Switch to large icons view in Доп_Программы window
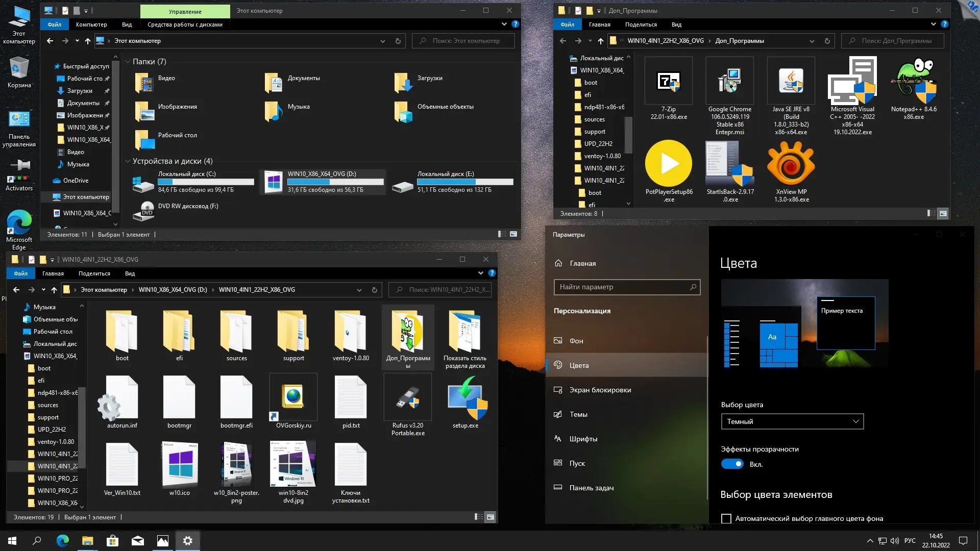Viewport: 980px width, 551px height. pos(943,213)
